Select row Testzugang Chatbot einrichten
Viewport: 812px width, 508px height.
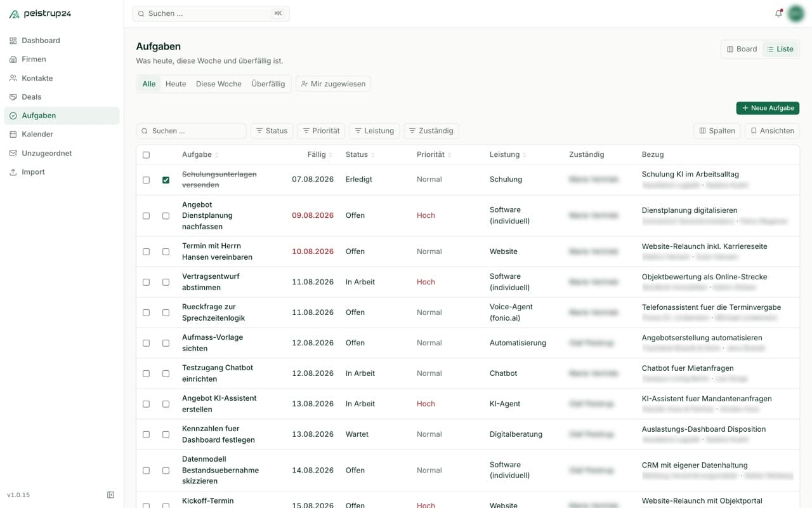146,373
